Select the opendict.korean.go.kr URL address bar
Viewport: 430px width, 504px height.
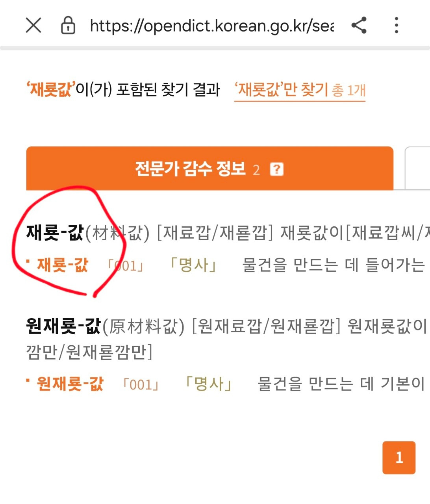tap(212, 26)
